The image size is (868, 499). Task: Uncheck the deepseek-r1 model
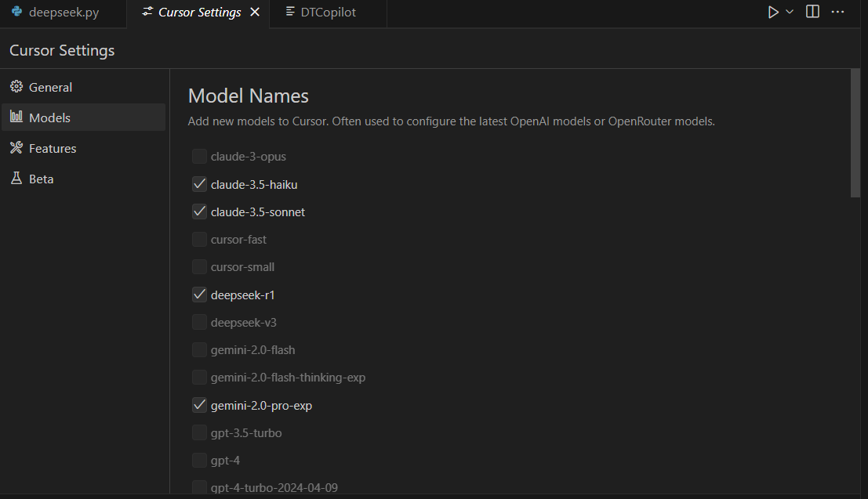(199, 295)
